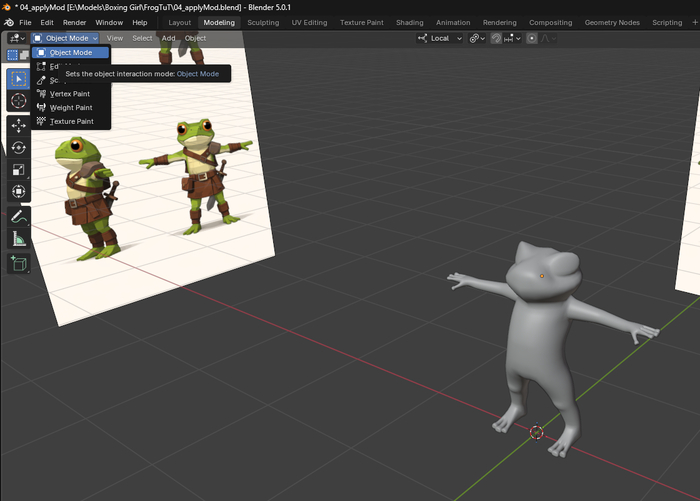Open the Local transform orientation dropdown
This screenshot has height=501, width=700.
tap(440, 38)
